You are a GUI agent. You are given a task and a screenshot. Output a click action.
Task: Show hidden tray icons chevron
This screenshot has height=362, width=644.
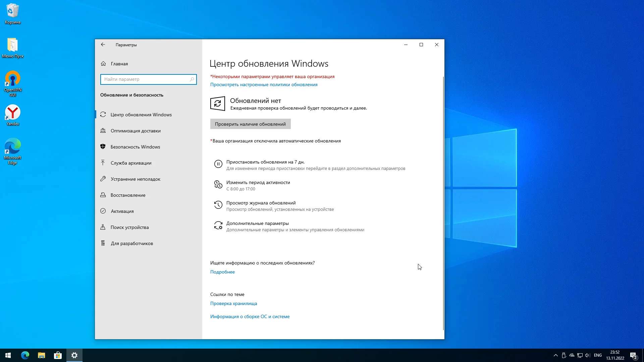pos(555,355)
